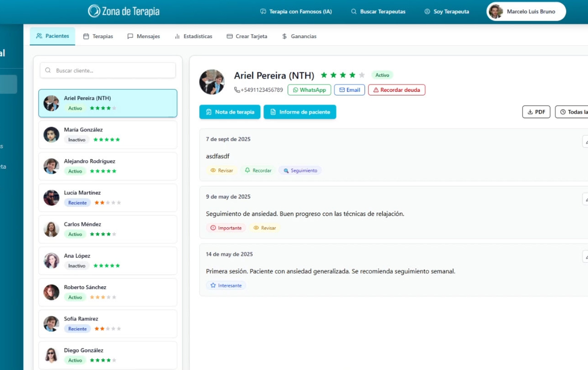The width and height of the screenshot is (588, 370).
Task: Click the fifth star in Ariel Pereira's header rating
Action: 362,75
